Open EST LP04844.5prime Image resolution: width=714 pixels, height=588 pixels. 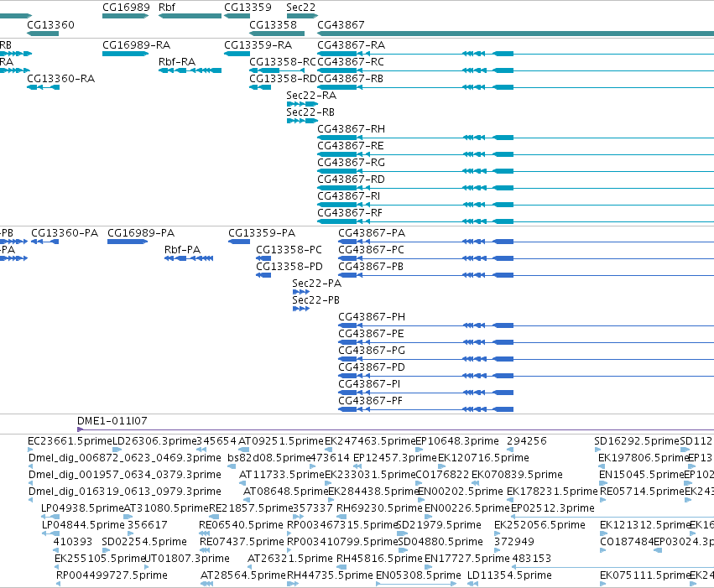(x=83, y=525)
